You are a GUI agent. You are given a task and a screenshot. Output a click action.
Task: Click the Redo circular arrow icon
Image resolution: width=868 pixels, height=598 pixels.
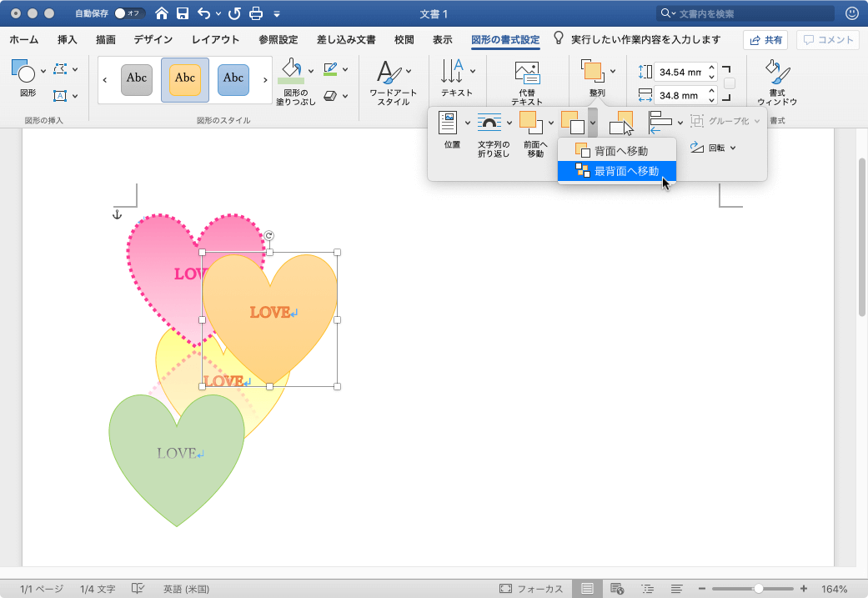[x=234, y=13]
